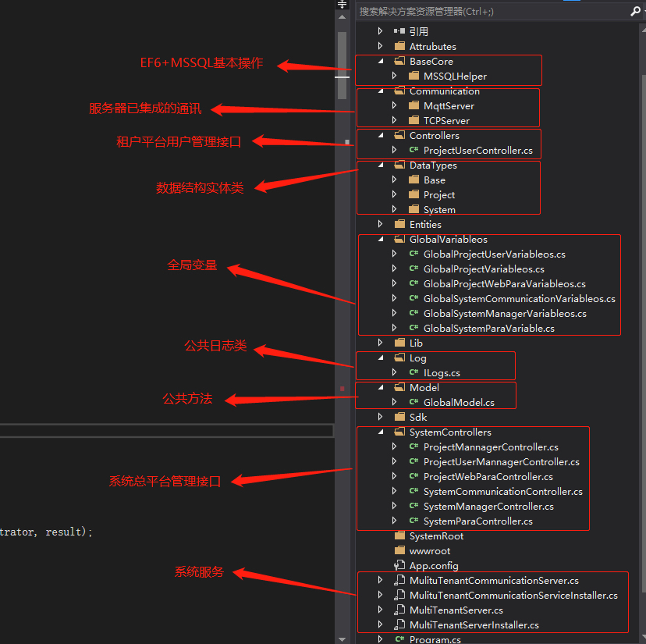
Task: Click the App.config file icon
Action: click(399, 566)
